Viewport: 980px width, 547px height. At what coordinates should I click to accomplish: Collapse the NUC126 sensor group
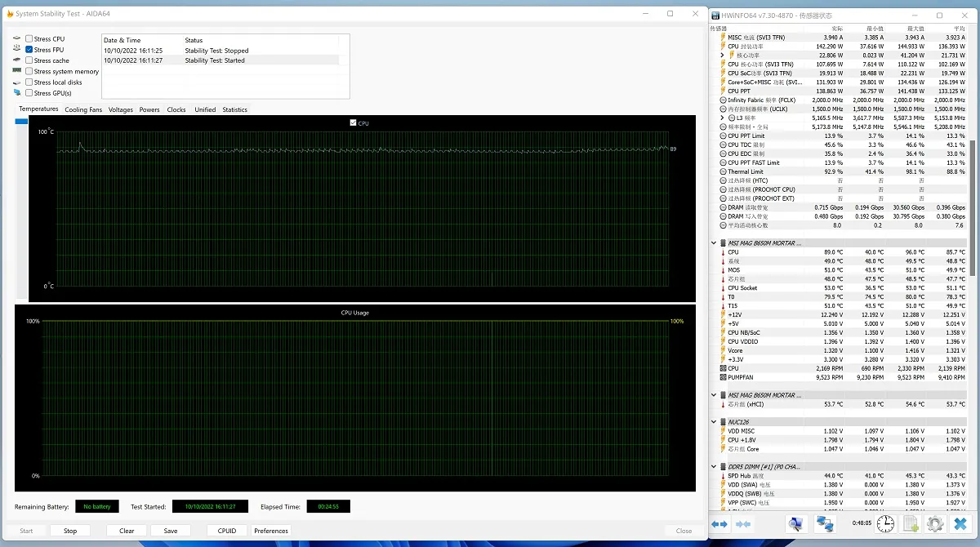(715, 422)
